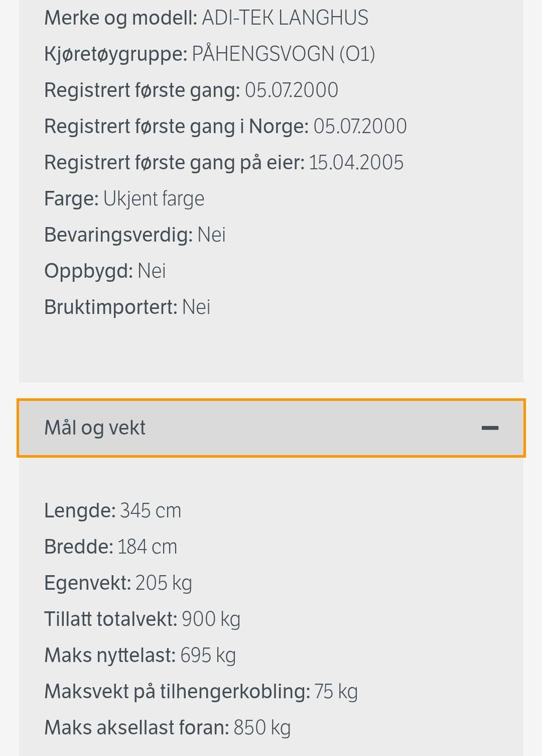Click the Bruktimportert Nei entry
The width and height of the screenshot is (542, 756).
coord(127,307)
